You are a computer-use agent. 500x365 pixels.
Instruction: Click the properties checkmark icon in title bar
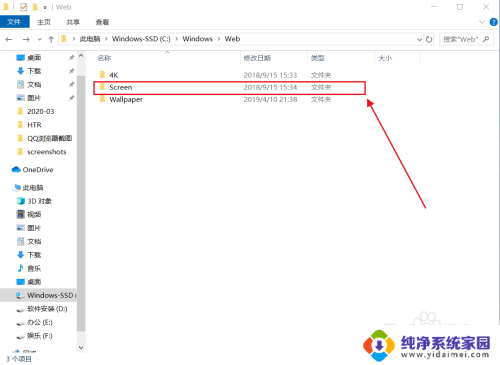tap(23, 7)
